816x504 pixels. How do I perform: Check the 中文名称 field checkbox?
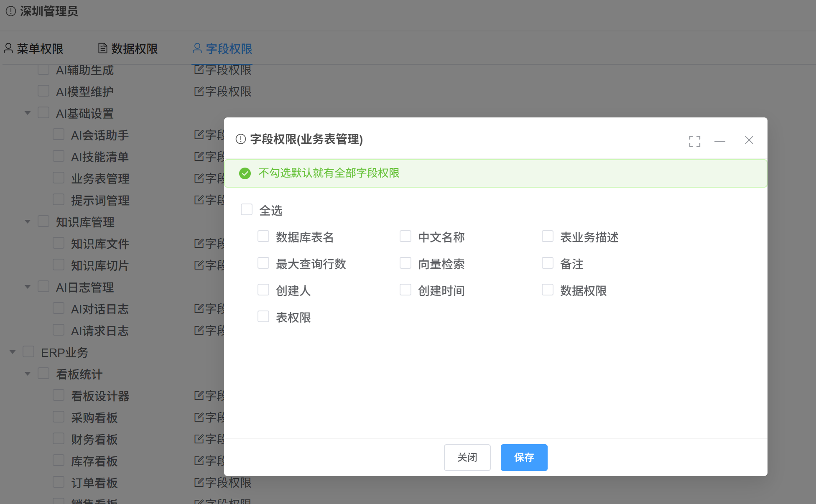405,236
